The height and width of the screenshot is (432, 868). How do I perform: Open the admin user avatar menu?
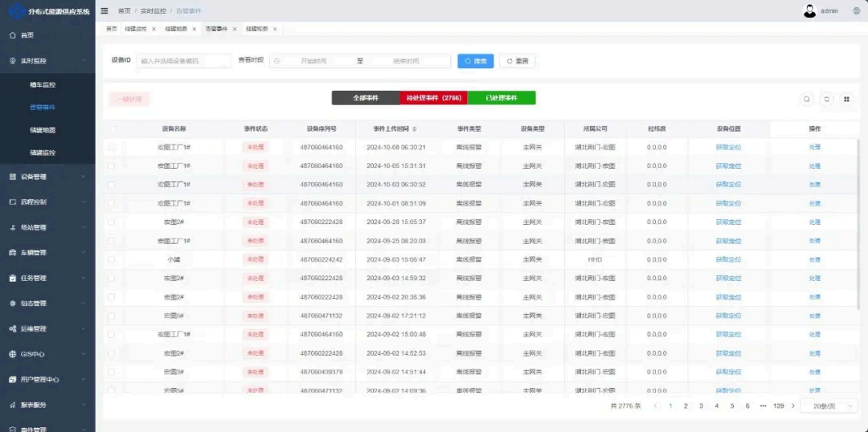coord(810,10)
